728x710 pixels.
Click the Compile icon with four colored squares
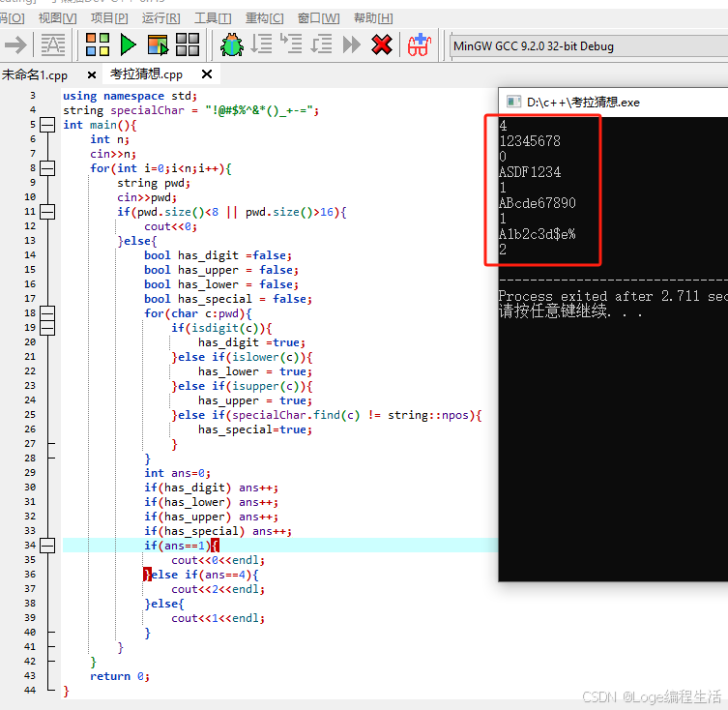(98, 44)
